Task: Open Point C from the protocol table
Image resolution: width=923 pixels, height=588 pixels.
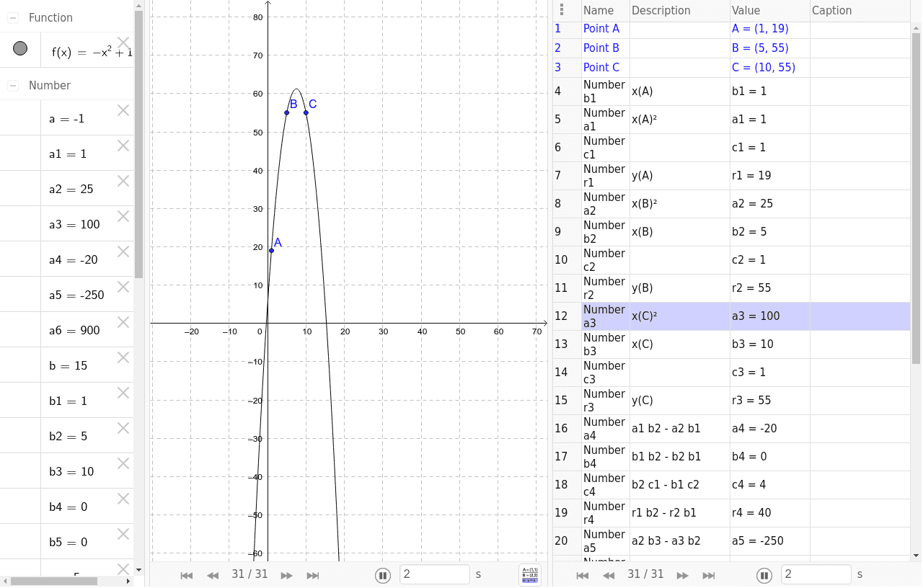Action: pos(601,67)
